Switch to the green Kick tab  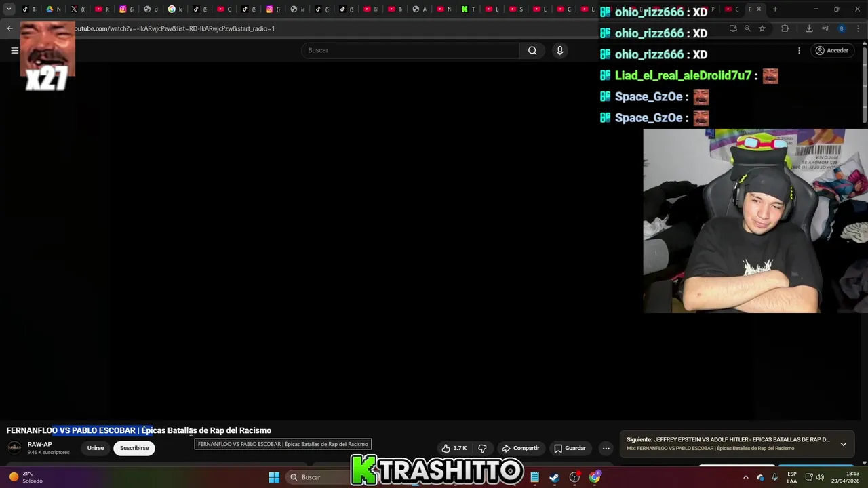point(468,9)
